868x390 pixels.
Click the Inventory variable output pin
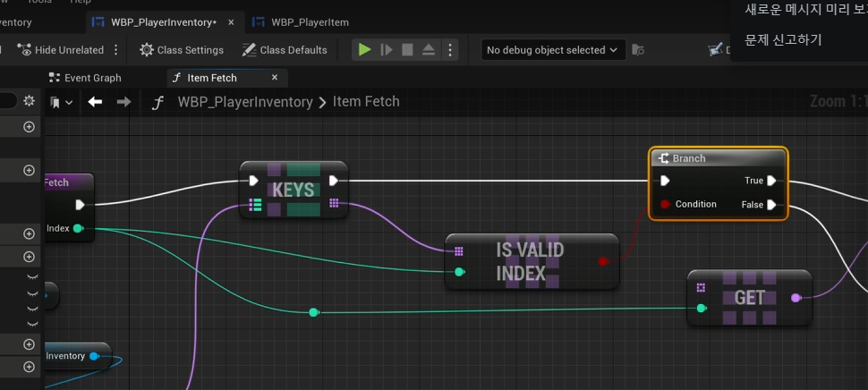pyautogui.click(x=94, y=356)
